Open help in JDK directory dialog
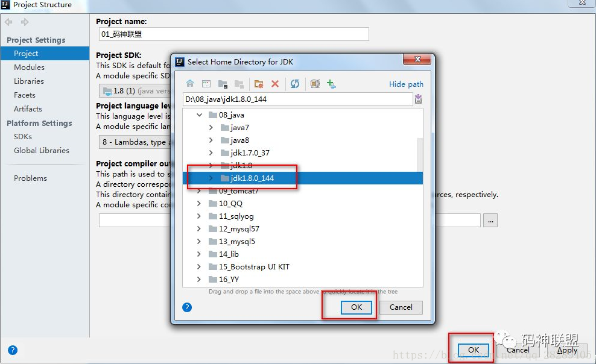 click(187, 307)
